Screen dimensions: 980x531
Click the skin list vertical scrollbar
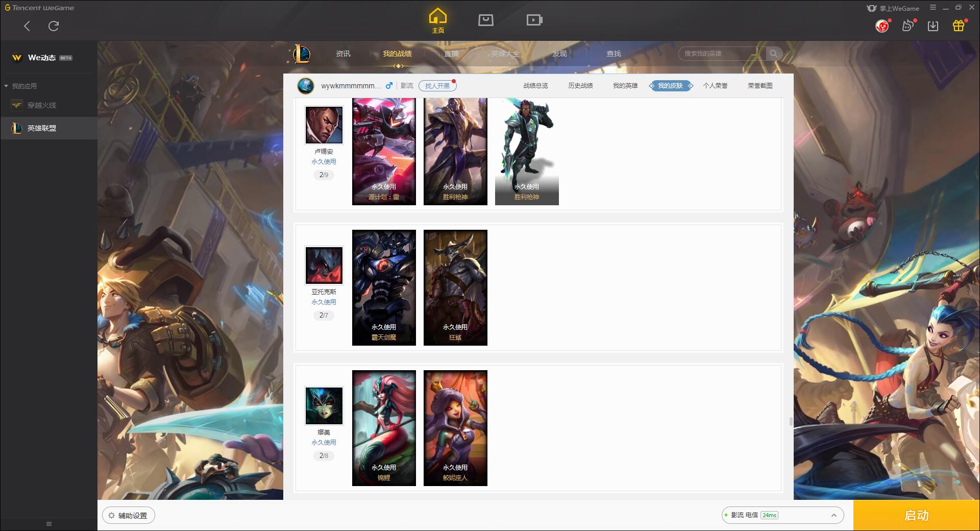[791, 421]
